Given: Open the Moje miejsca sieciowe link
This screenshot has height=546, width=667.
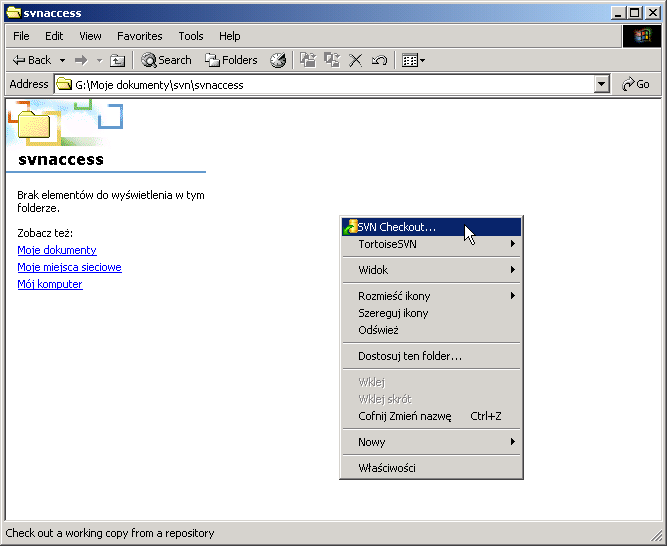Looking at the screenshot, I should tap(69, 267).
